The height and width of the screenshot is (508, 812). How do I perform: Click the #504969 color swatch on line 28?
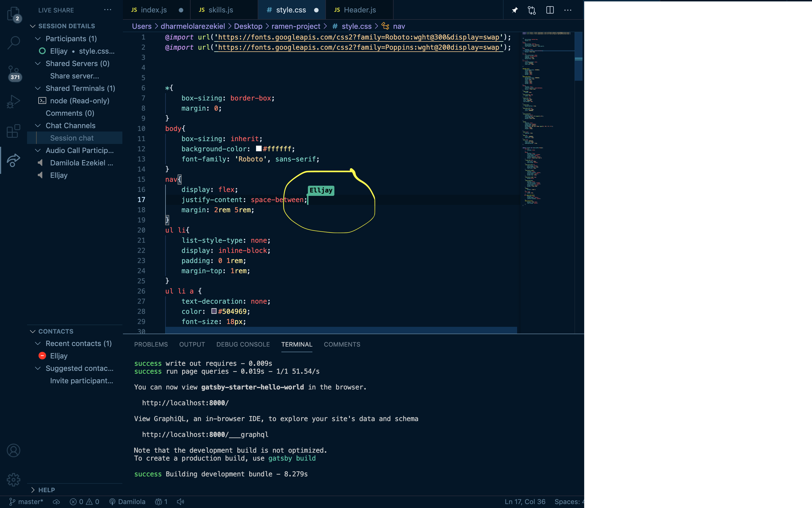(214, 311)
